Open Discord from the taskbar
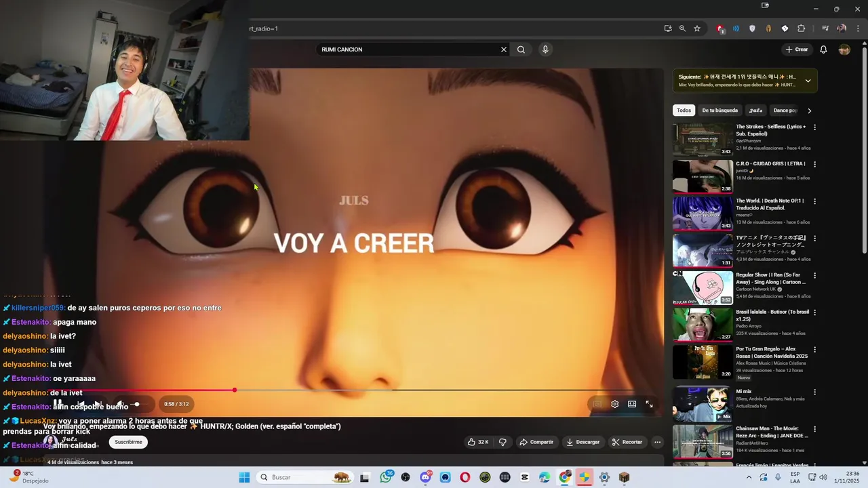This screenshot has height=488, width=868. (425, 477)
